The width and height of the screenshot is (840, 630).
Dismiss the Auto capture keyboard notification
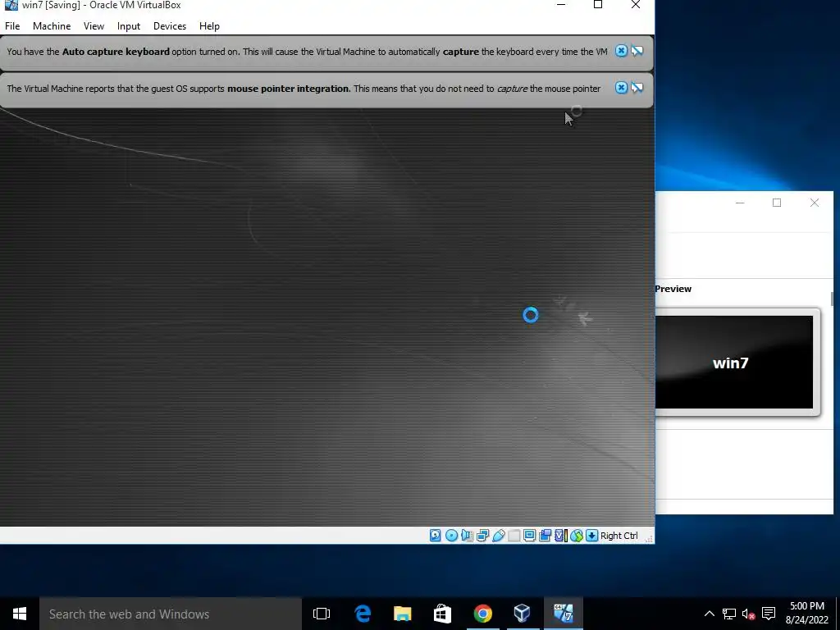[x=621, y=51]
